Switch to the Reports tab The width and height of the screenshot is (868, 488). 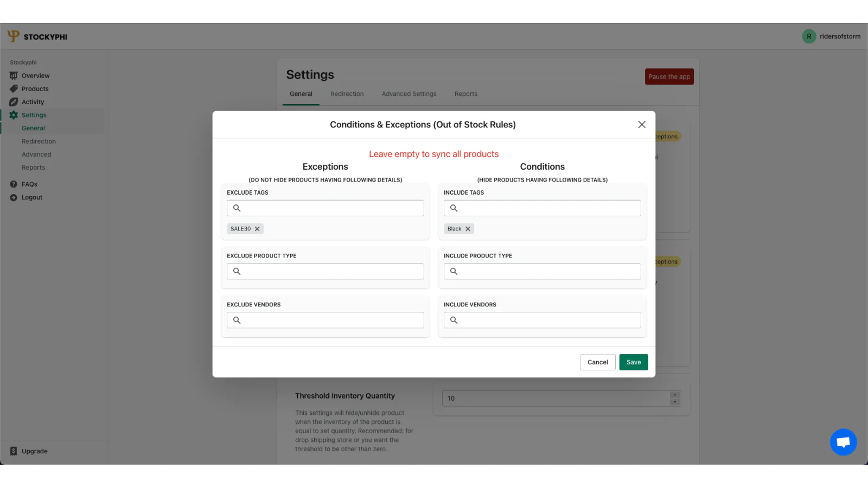pyautogui.click(x=466, y=94)
